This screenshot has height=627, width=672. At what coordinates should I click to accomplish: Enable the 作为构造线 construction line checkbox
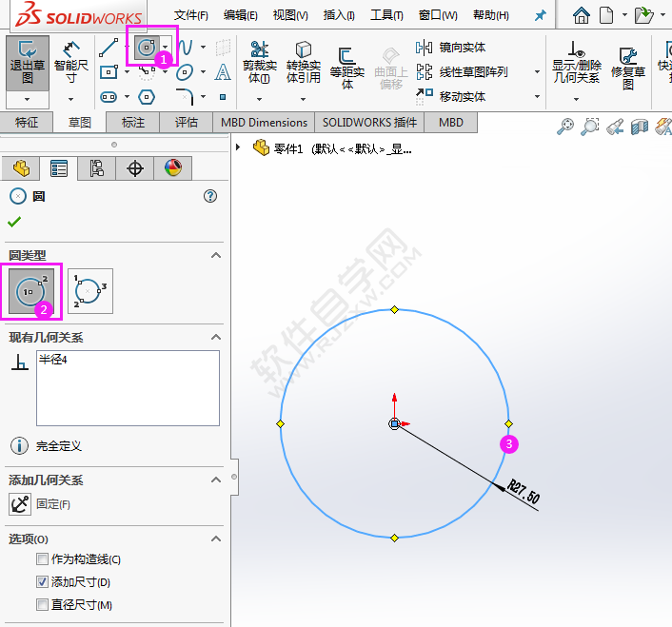(x=42, y=559)
